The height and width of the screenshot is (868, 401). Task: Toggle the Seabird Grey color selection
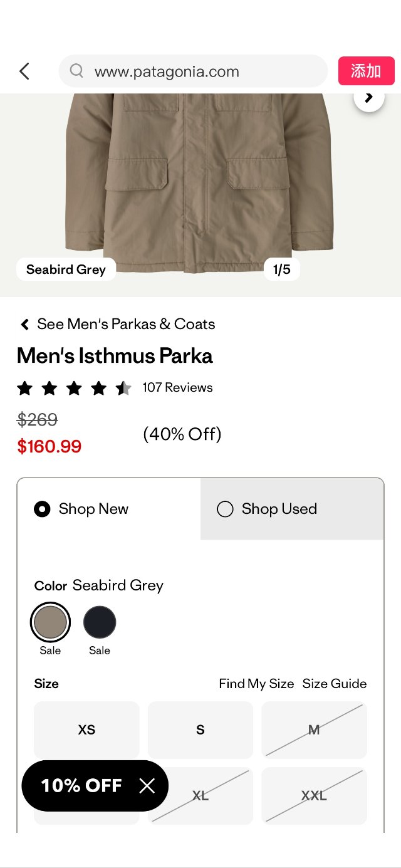click(x=50, y=622)
